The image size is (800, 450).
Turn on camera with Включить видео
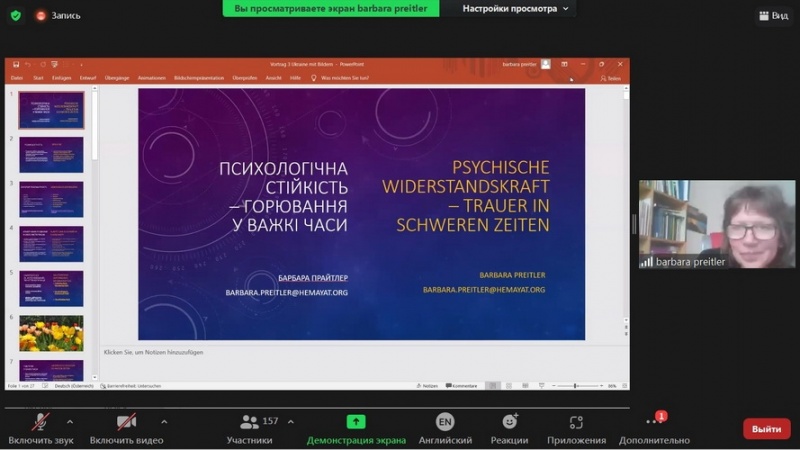click(126, 428)
